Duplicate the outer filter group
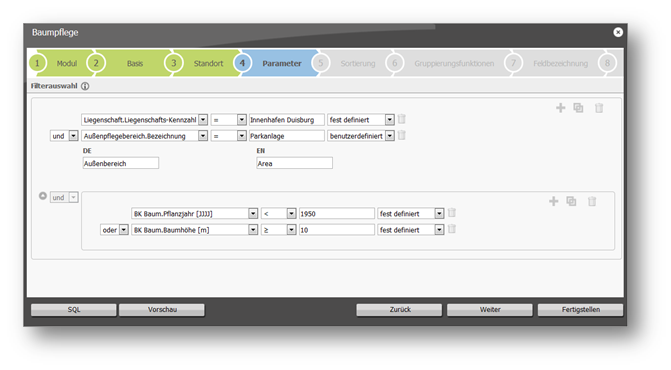 pyautogui.click(x=578, y=108)
